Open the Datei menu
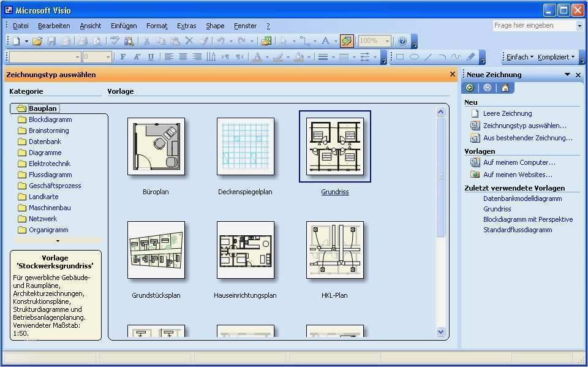The width and height of the screenshot is (588, 367). [21, 26]
